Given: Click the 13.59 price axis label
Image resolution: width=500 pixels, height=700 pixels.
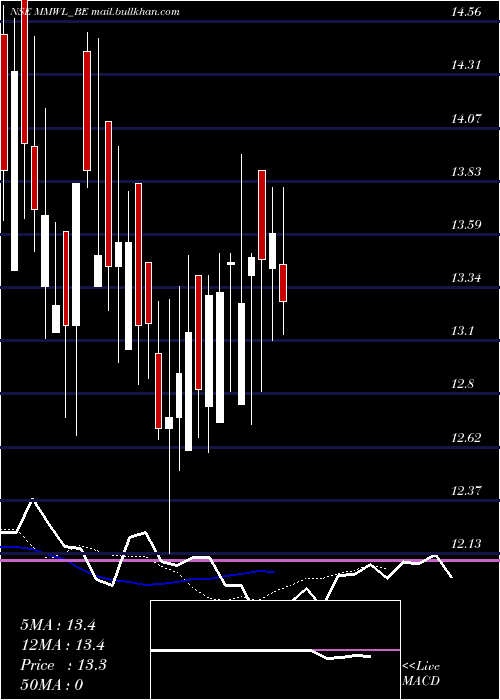Looking at the screenshot, I should (x=466, y=225).
